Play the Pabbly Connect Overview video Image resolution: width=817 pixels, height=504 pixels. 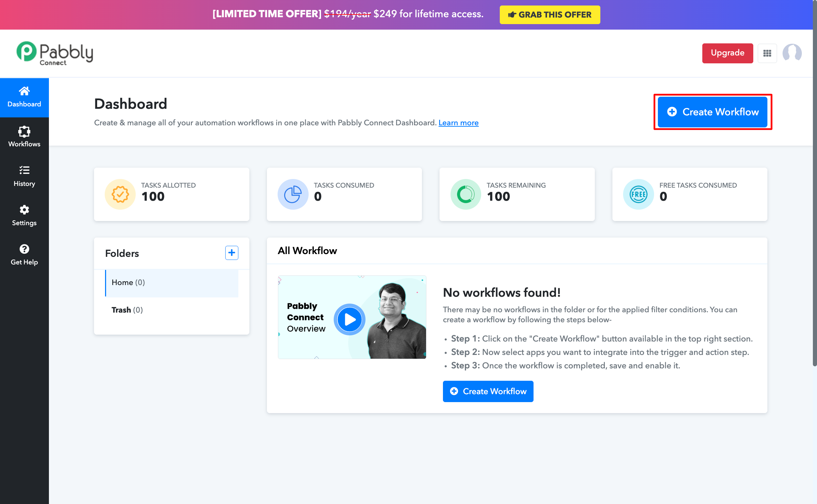350,319
